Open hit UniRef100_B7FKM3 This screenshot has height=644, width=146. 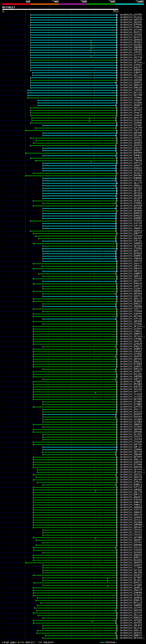(131, 25)
